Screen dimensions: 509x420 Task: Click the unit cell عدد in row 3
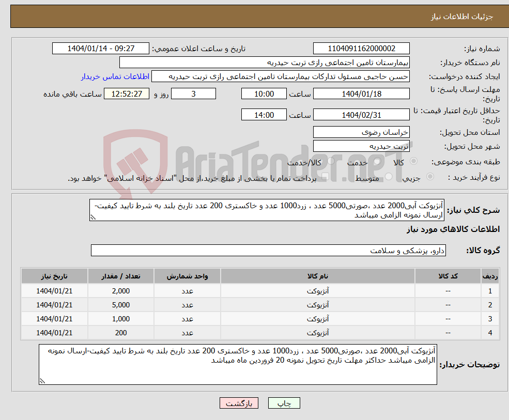[x=187, y=319]
